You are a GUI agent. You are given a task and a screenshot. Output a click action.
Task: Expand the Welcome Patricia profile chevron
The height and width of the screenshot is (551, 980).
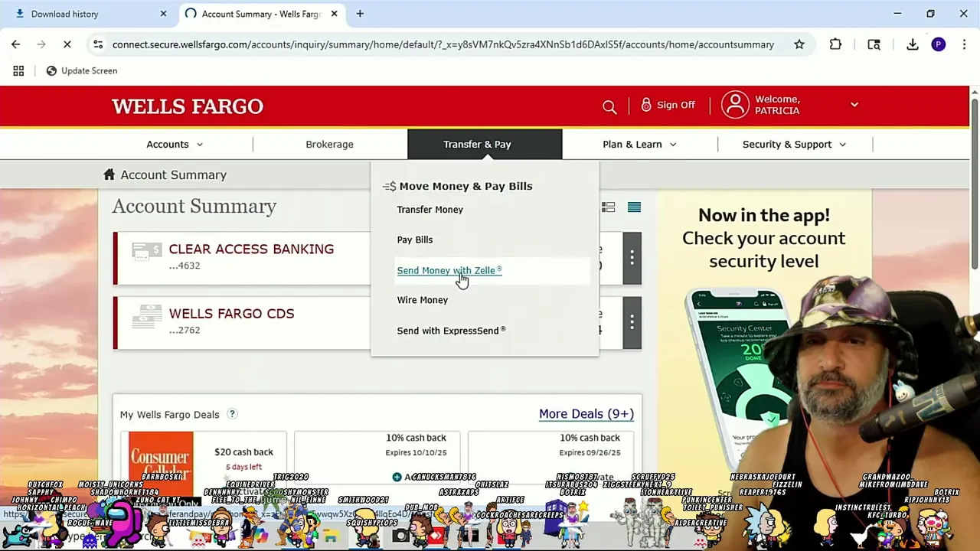(x=854, y=105)
